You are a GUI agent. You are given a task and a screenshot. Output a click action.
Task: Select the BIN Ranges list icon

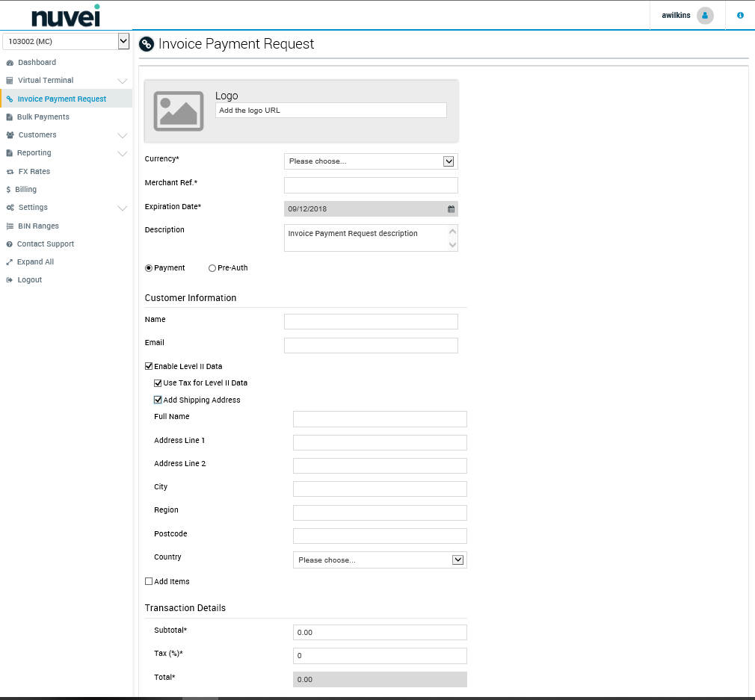pyautogui.click(x=10, y=226)
